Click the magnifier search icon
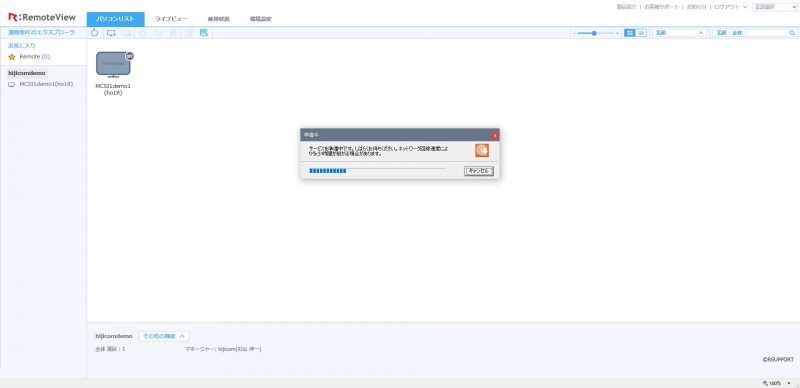This screenshot has width=800, height=388. pyautogui.click(x=792, y=33)
